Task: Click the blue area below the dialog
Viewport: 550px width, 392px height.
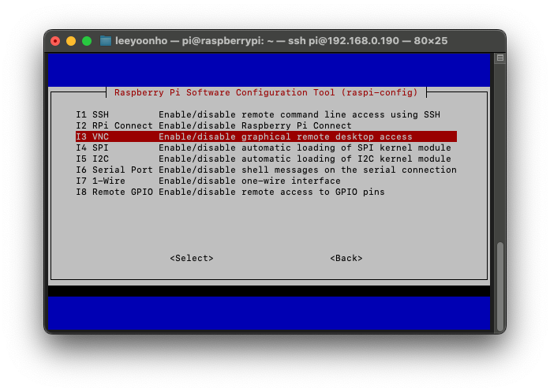Action: [x=268, y=312]
